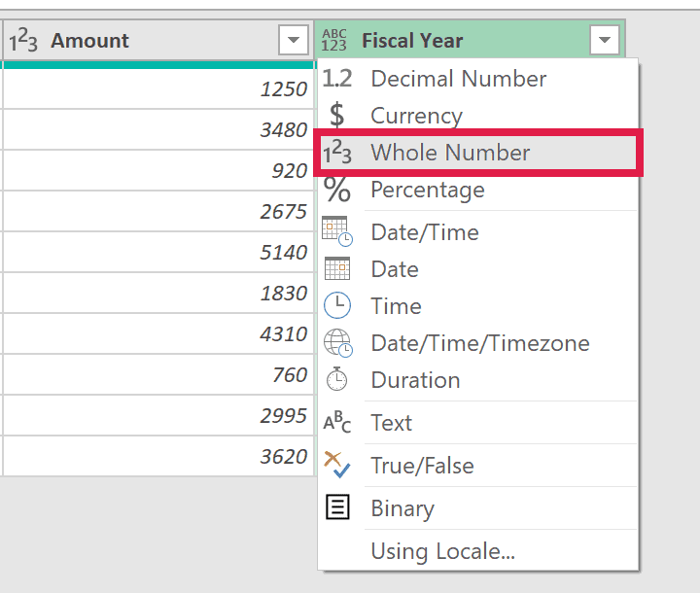Click the Binary document icon
Screen dimensions: 700x593
[337, 507]
